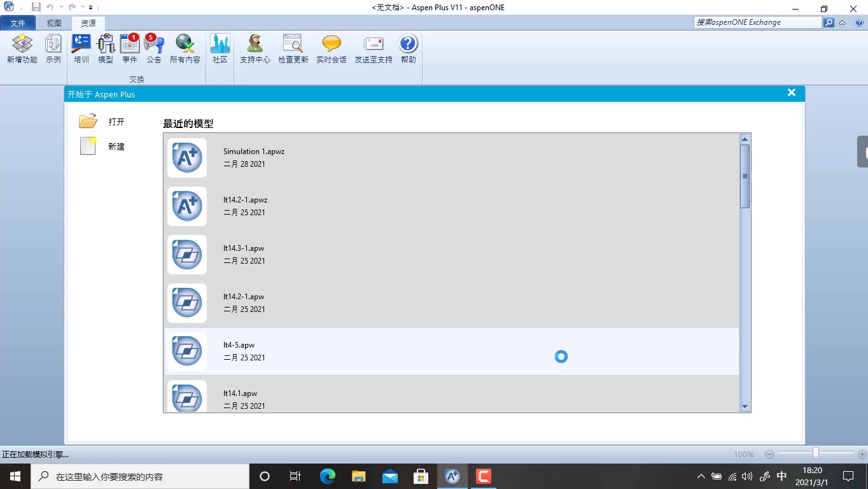The height and width of the screenshot is (489, 868).
Task: Open lt4-5.apw recent model
Action: (x=452, y=351)
